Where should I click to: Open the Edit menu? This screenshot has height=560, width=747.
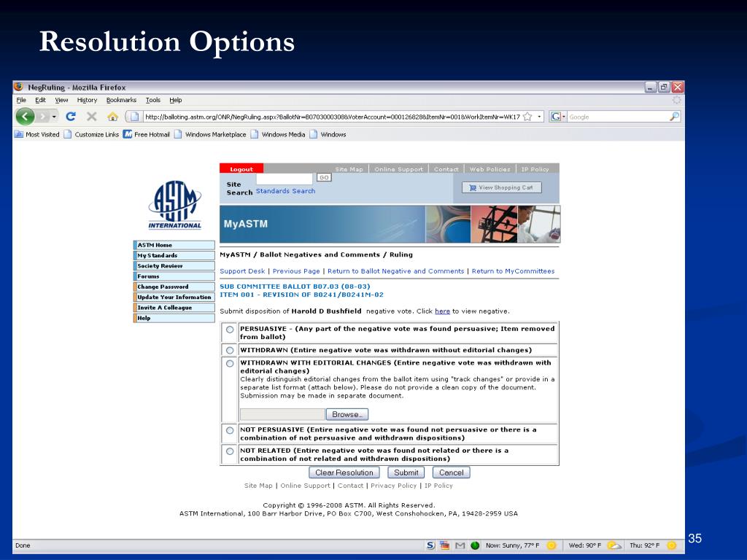(41, 100)
